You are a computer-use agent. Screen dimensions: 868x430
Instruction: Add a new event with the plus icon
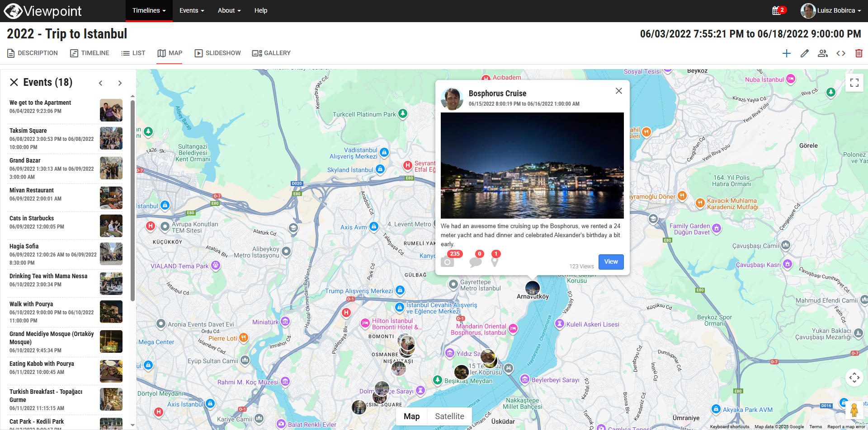(x=787, y=53)
